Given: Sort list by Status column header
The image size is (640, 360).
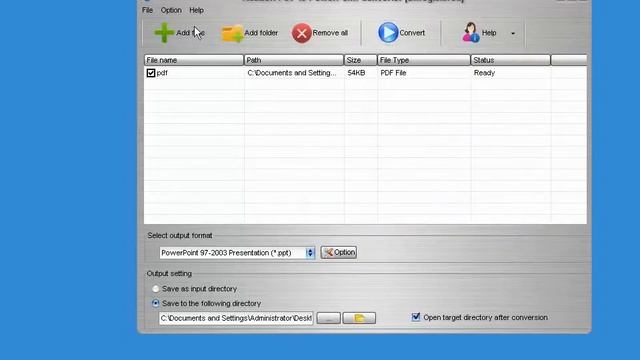Looking at the screenshot, I should 510,60.
